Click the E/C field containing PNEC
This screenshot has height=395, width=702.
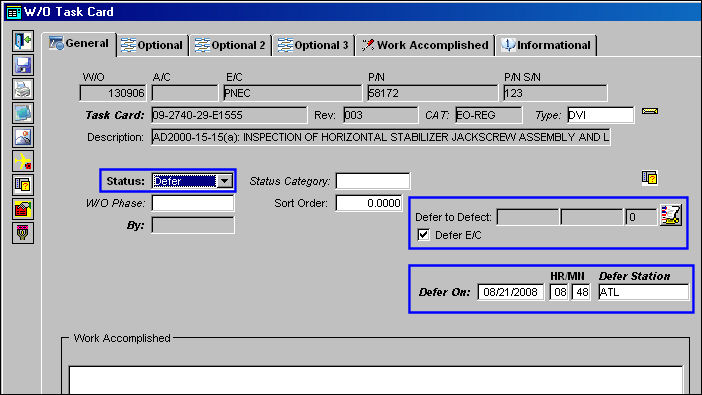click(x=292, y=93)
